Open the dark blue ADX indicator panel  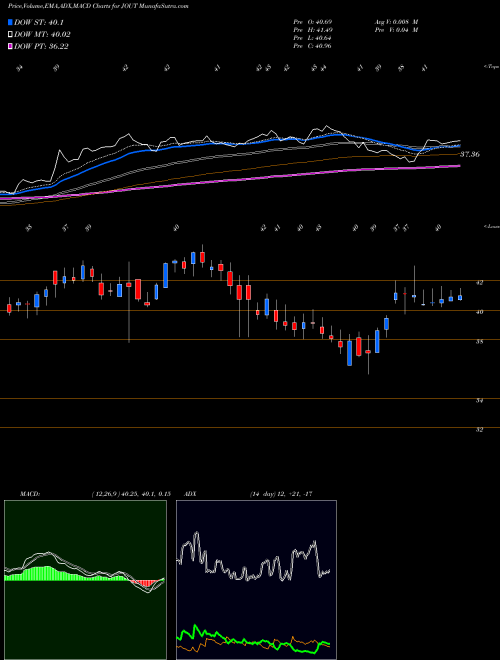256,580
